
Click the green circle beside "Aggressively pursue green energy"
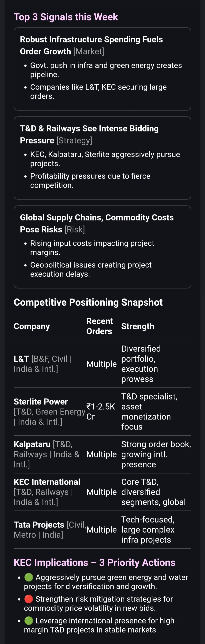[29, 577]
